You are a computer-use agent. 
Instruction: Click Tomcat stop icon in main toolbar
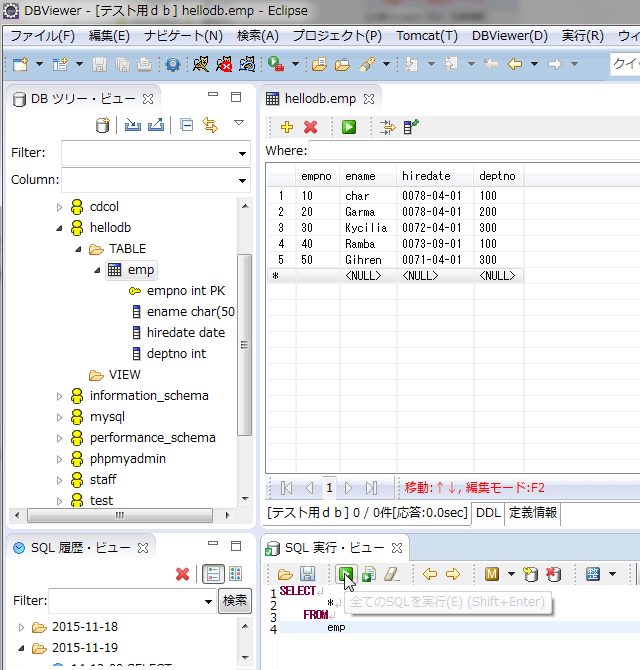(224, 64)
